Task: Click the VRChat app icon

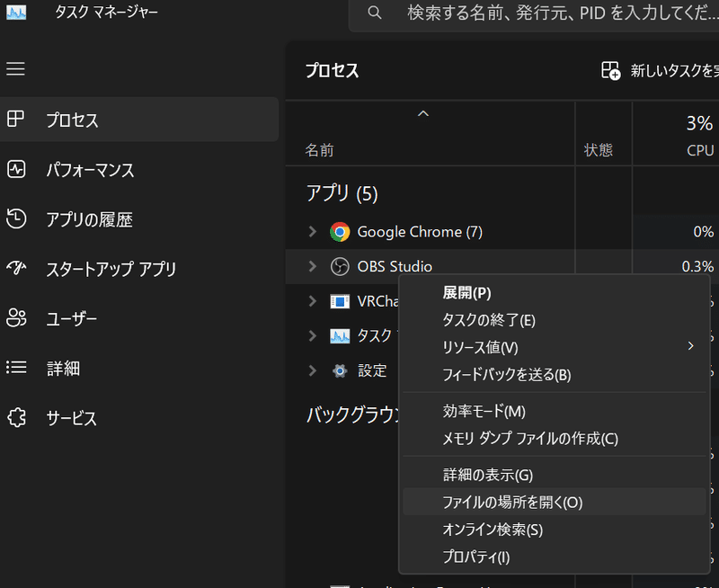Action: pyautogui.click(x=340, y=301)
